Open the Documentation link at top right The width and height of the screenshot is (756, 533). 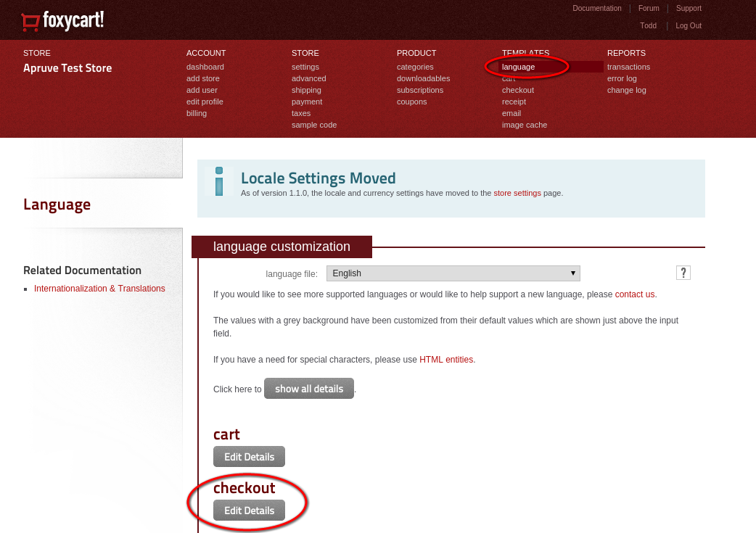click(x=597, y=8)
